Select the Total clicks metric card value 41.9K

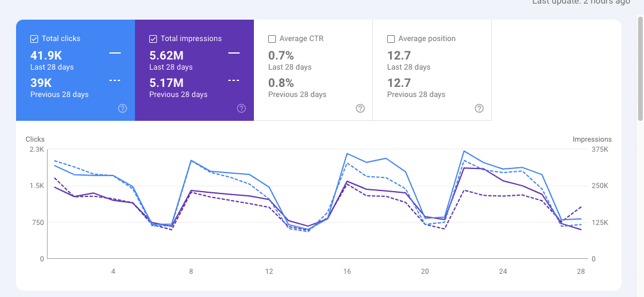coord(46,55)
